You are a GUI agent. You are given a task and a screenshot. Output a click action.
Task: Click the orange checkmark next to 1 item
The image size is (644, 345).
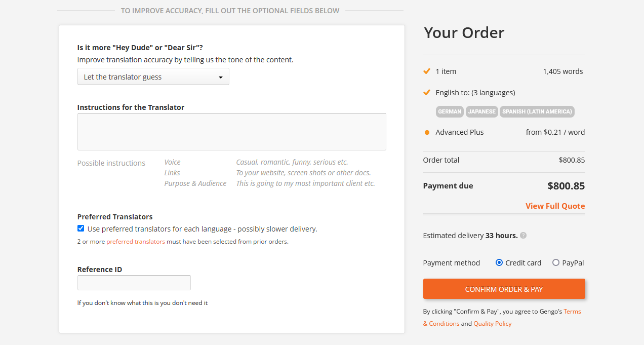coord(427,71)
